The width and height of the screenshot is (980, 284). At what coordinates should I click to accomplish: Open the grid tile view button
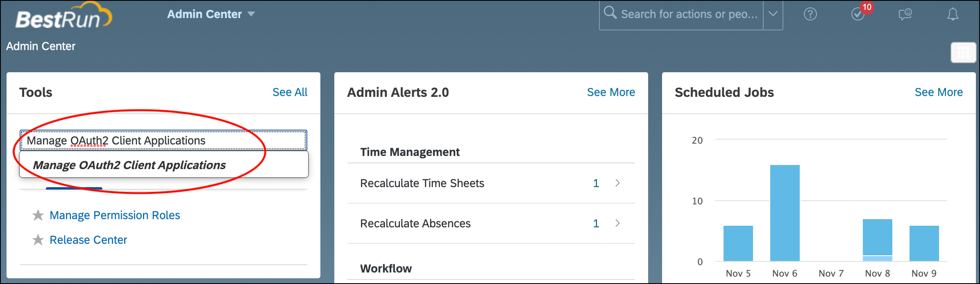[x=963, y=53]
